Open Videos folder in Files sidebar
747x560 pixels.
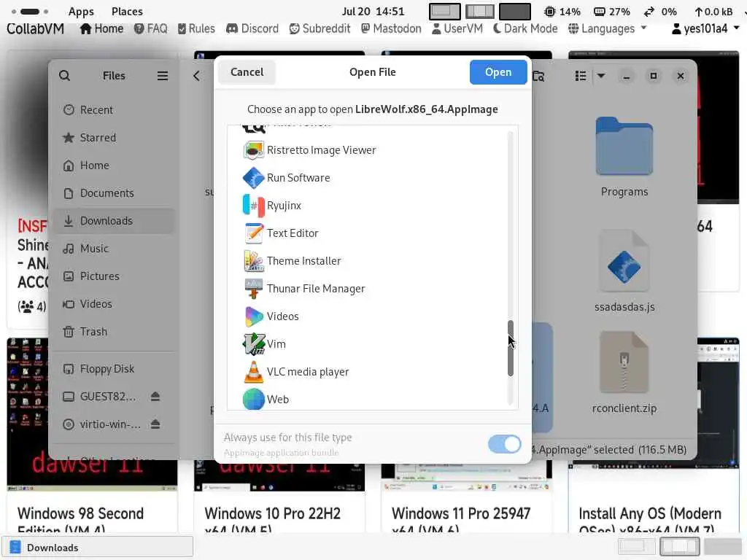tap(113, 303)
